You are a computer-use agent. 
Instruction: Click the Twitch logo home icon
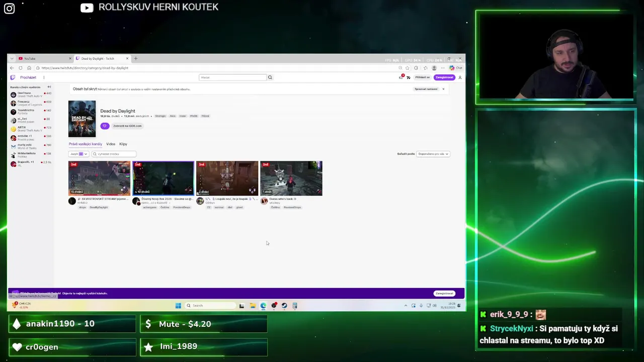pos(13,77)
